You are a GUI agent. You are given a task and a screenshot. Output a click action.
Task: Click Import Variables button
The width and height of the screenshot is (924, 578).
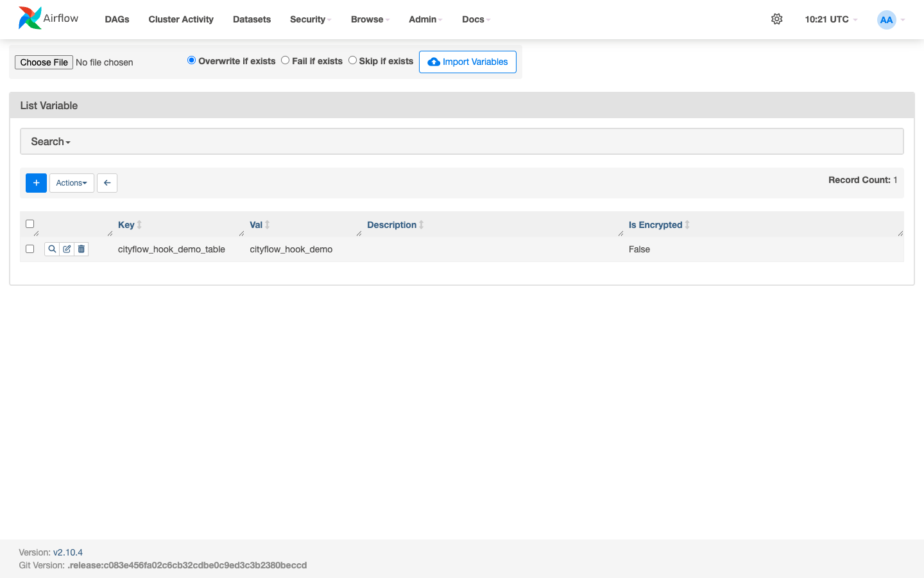(x=468, y=62)
